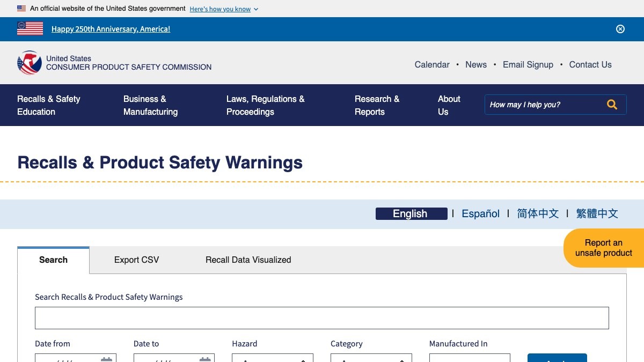The image size is (644, 362).
Task: Click the 250th anniversary flag image
Action: click(x=30, y=29)
